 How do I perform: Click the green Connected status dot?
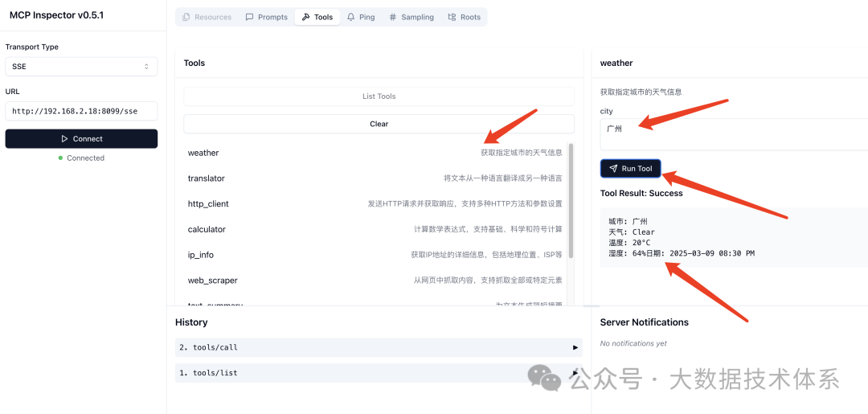(60, 158)
